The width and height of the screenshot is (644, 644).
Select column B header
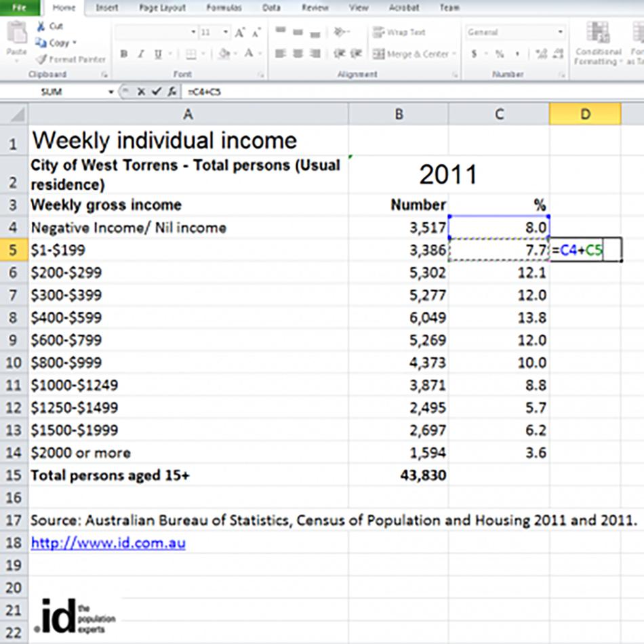coord(399,114)
